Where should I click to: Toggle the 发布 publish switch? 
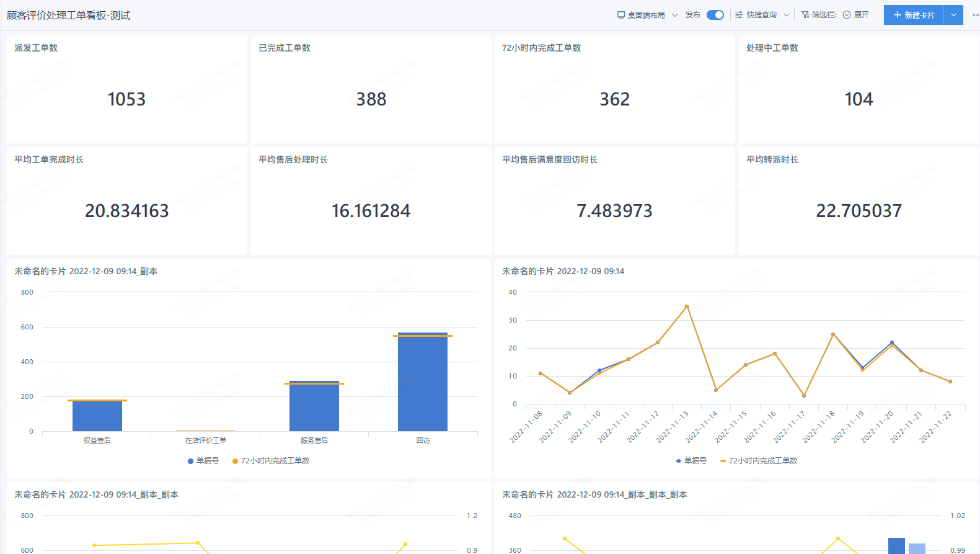715,15
